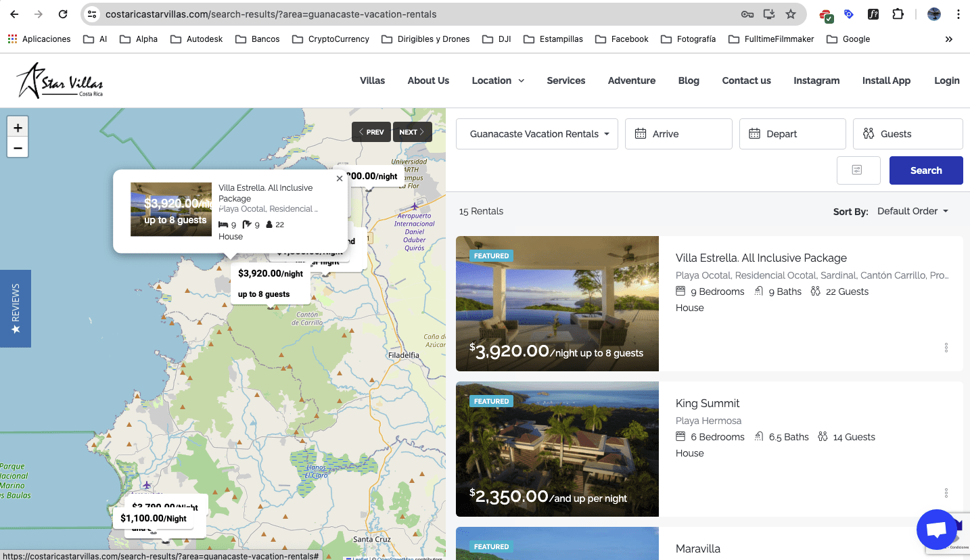Open the Chrome profile avatar
The height and width of the screenshot is (560, 970).
coord(934,14)
